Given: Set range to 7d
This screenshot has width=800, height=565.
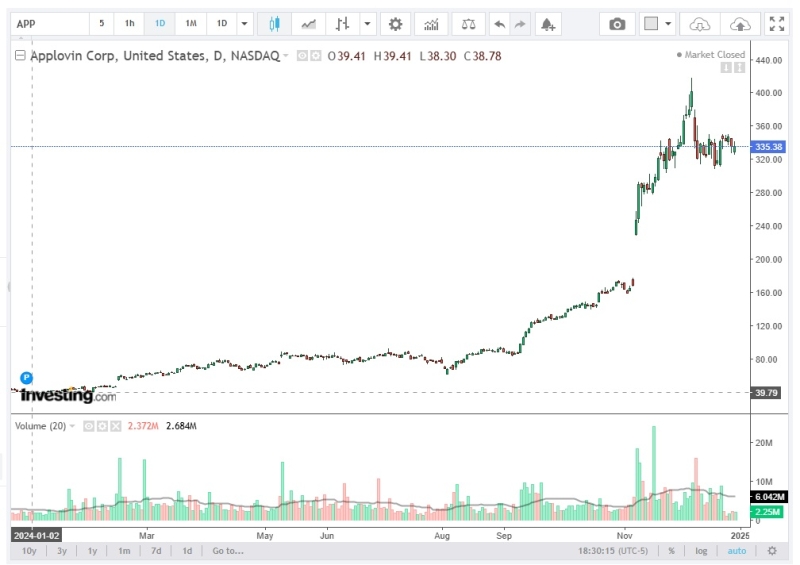Looking at the screenshot, I should tap(156, 551).
